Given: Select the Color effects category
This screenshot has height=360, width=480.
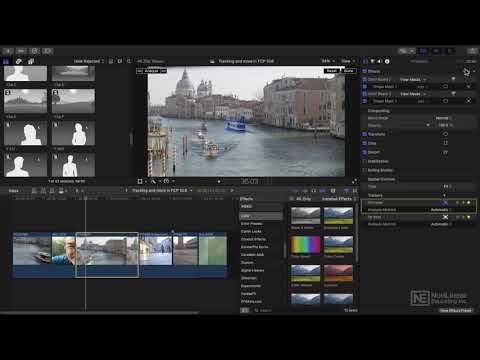Looking at the screenshot, I should pyautogui.click(x=261, y=216).
